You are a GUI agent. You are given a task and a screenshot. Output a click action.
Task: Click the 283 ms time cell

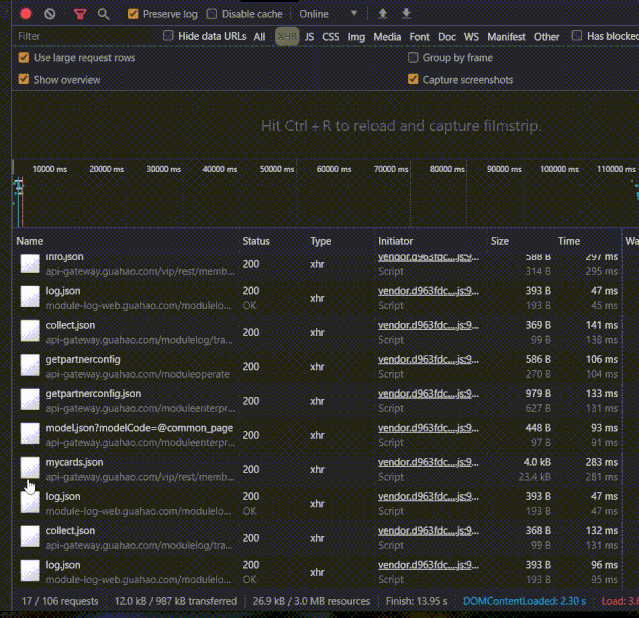[602, 462]
